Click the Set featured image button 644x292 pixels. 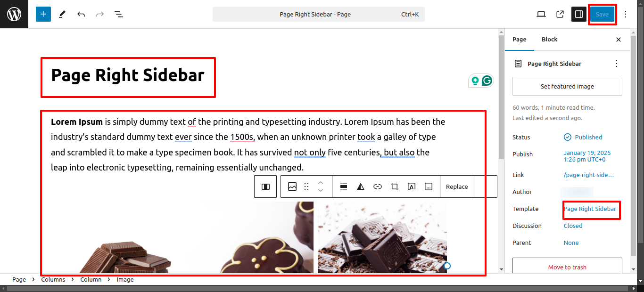[567, 87]
